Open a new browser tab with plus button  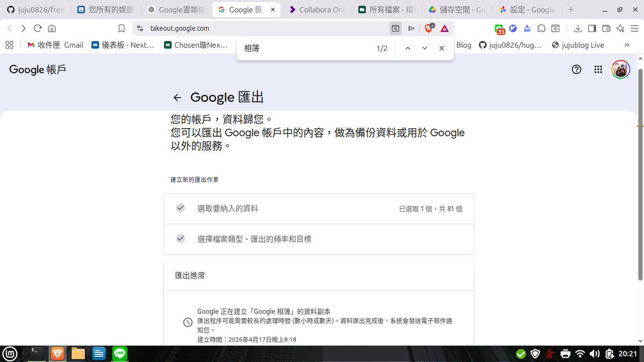(x=570, y=10)
